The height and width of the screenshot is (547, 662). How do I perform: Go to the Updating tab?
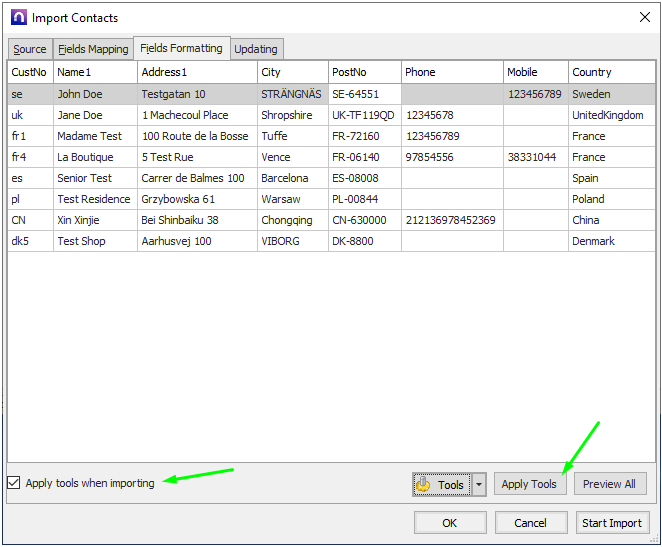pyautogui.click(x=256, y=49)
